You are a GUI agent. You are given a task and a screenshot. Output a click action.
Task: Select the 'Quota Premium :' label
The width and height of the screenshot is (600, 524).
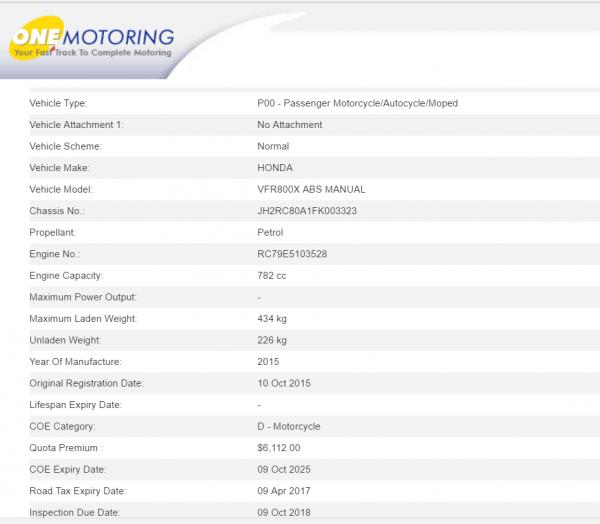pos(66,448)
